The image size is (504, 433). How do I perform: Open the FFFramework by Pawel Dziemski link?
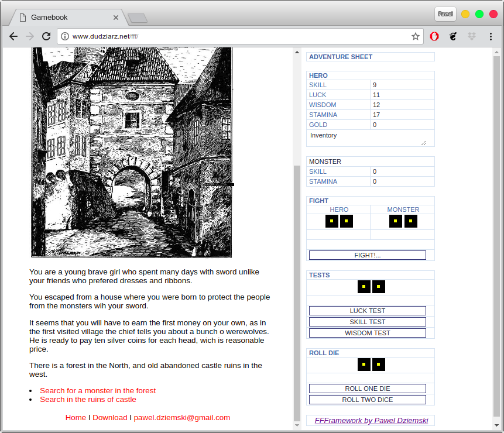(x=371, y=420)
